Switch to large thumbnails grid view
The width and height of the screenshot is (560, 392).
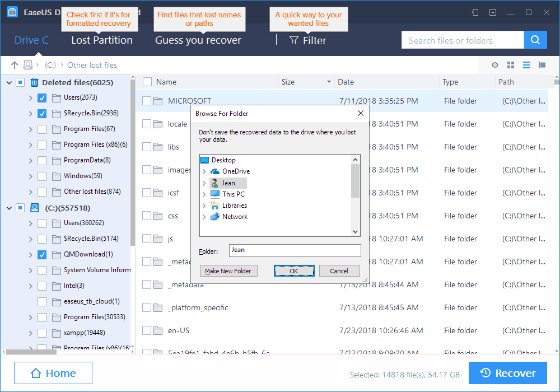coord(511,65)
